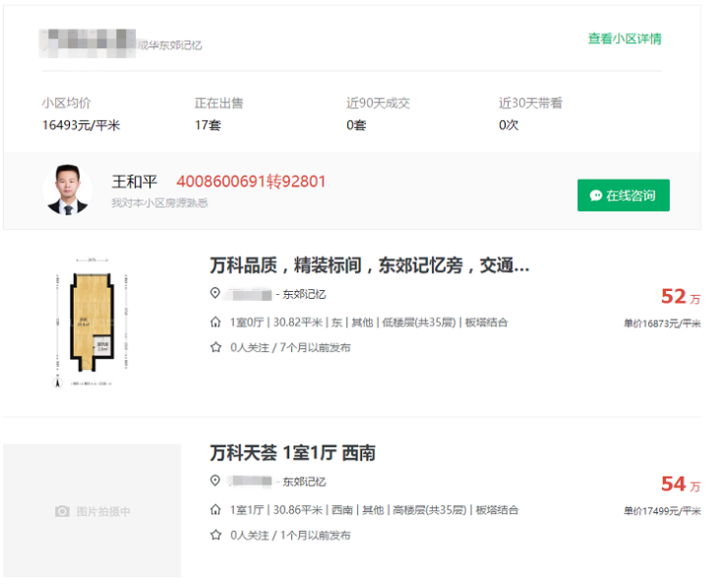Click location pin icon of 54万 listing
Image resolution: width=728 pixels, height=585 pixels.
pyautogui.click(x=215, y=481)
